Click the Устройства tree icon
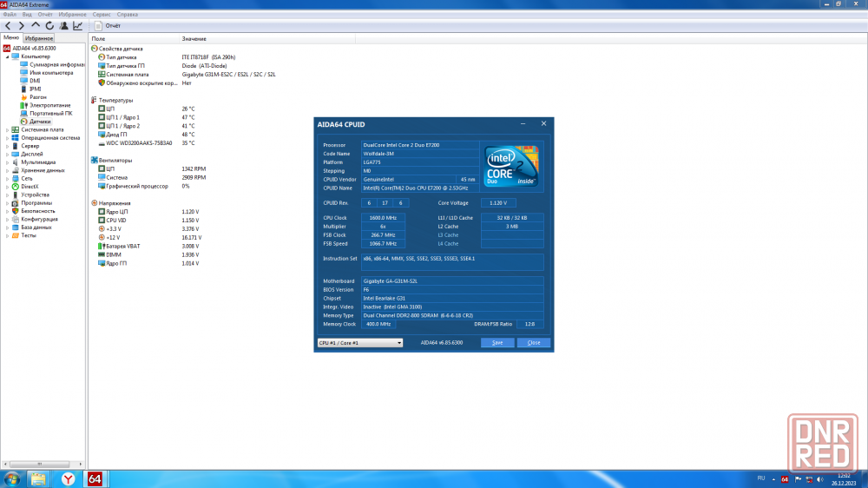This screenshot has height=488, width=868. click(16, 195)
